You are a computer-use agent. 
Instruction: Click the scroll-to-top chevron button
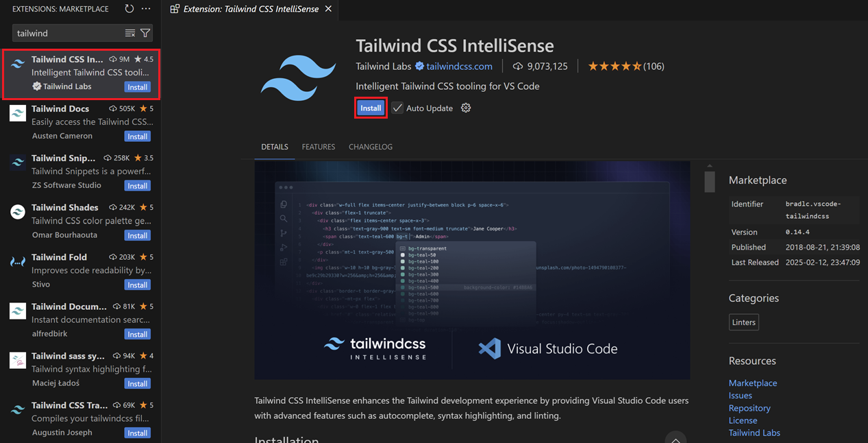(x=675, y=439)
